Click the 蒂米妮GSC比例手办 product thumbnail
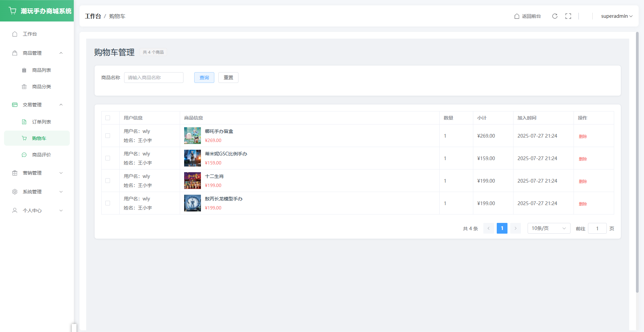 pyautogui.click(x=193, y=158)
